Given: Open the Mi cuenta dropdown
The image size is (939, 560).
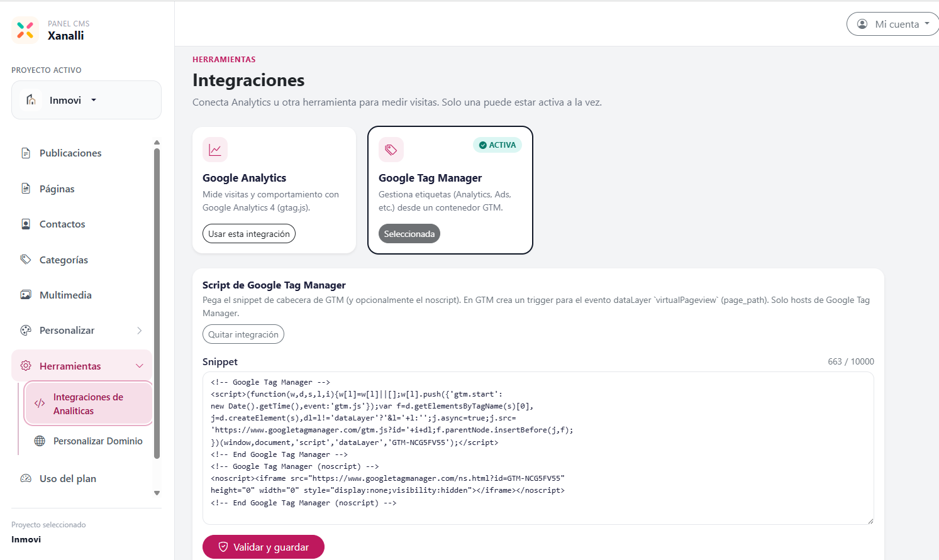Looking at the screenshot, I should click(893, 24).
